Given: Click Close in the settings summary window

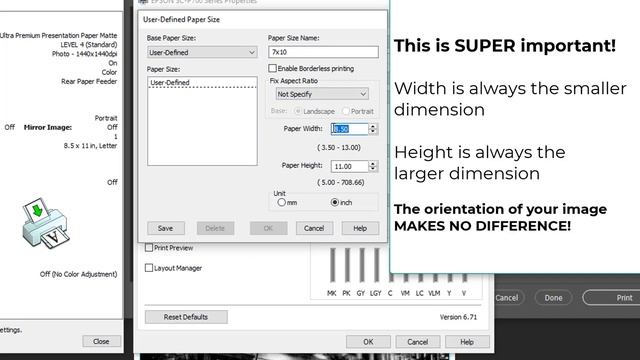Looking at the screenshot, I should pos(101,341).
